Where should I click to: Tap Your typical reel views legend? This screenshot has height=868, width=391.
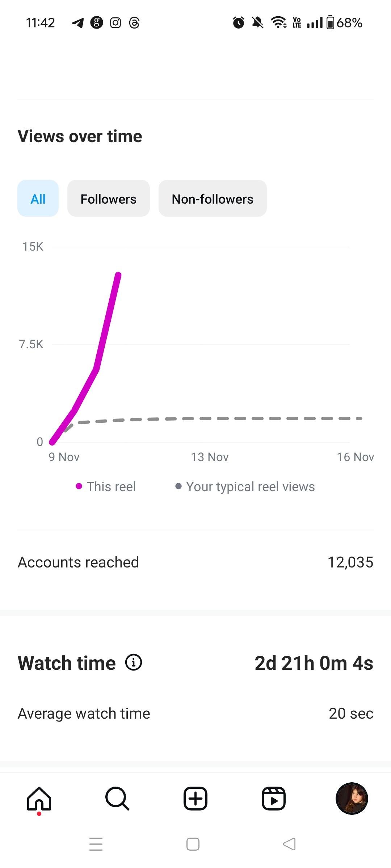point(250,487)
